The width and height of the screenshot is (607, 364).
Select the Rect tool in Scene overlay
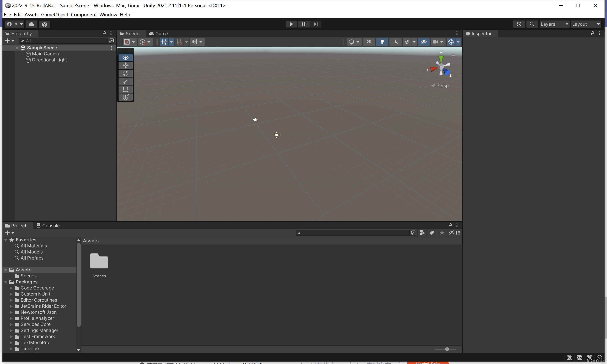125,89
